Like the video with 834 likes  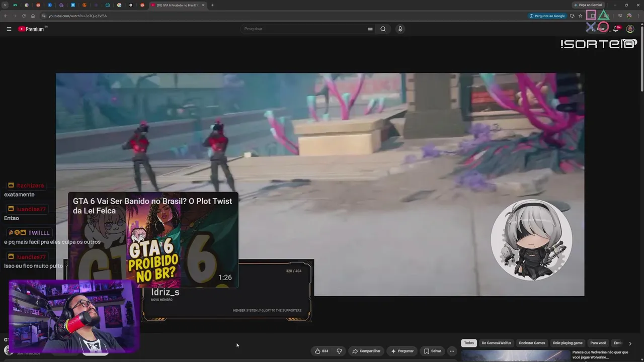[321, 351]
